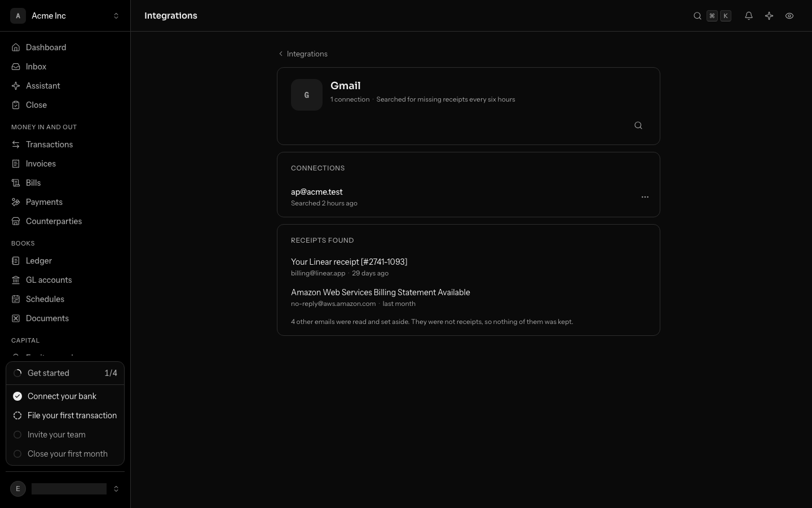Click the search icon inside Gmail card
The height and width of the screenshot is (508, 812).
[x=638, y=125]
